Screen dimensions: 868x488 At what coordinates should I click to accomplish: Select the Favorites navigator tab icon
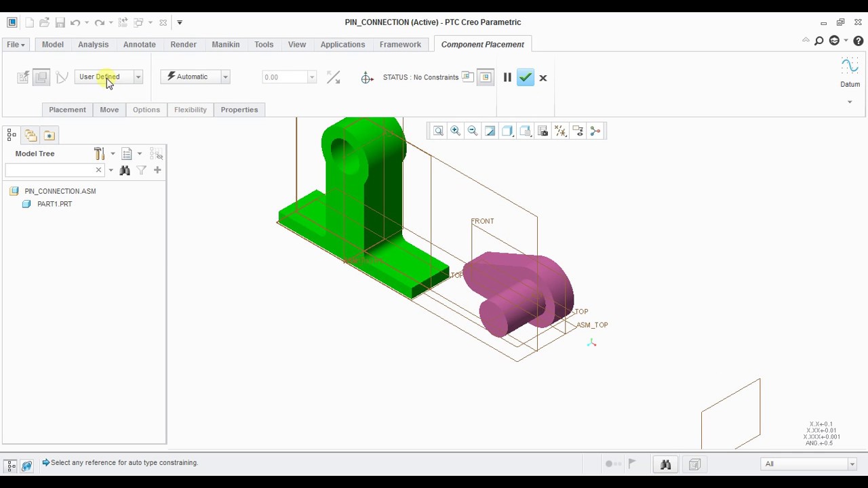[x=50, y=136]
